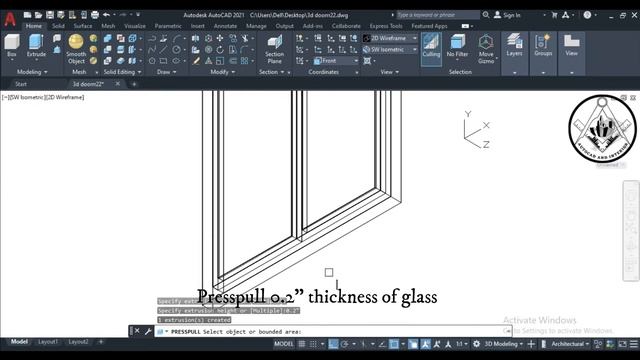Open the Front UCS dropdown
The width and height of the screenshot is (640, 360).
336,61
